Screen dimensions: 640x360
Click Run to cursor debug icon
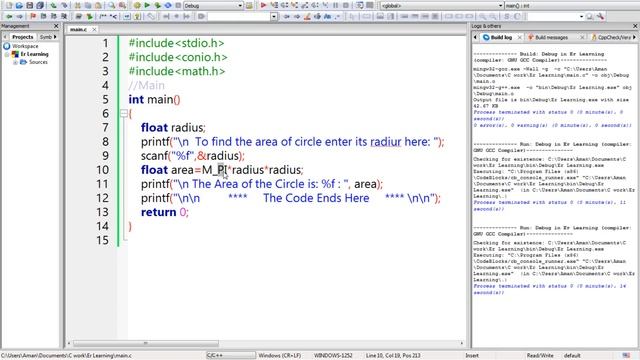[274, 6]
